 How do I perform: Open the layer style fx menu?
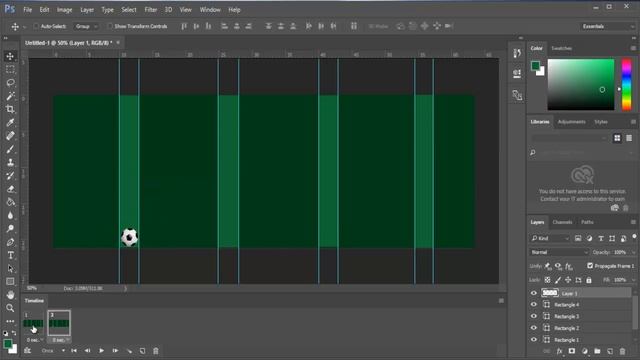click(x=560, y=351)
